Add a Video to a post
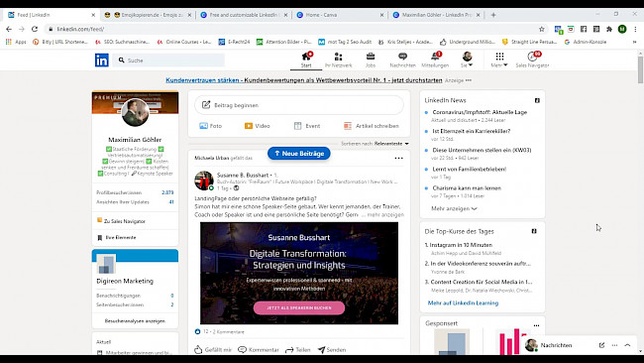Screen dimensions: 644x363 click(x=258, y=126)
